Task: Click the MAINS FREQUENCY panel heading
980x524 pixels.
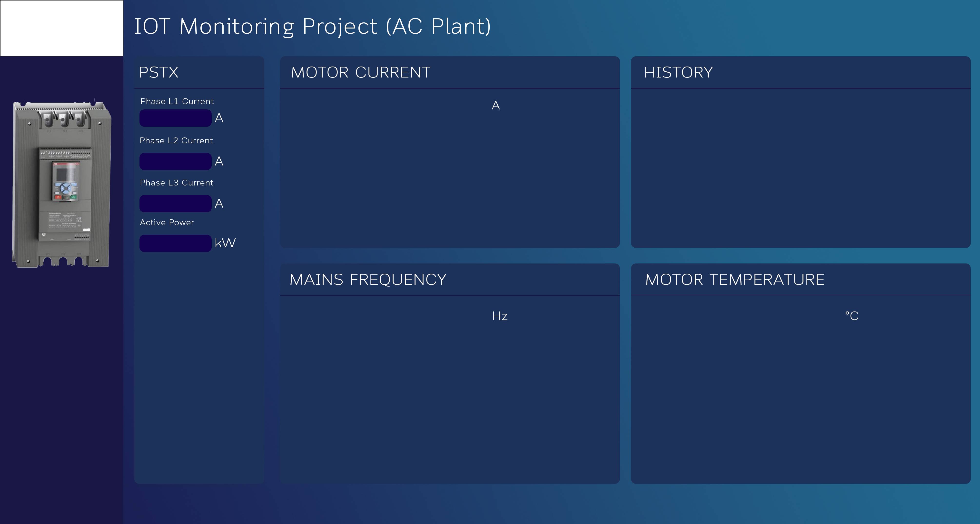Action: [368, 280]
